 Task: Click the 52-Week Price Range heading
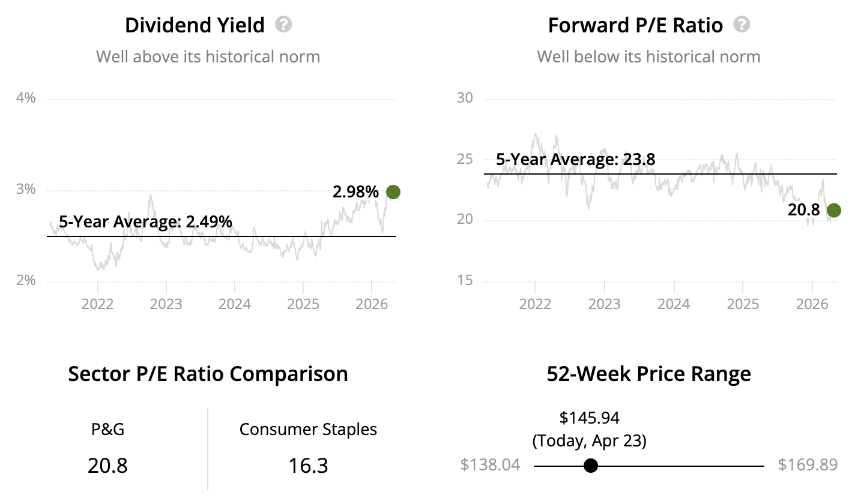(648, 374)
